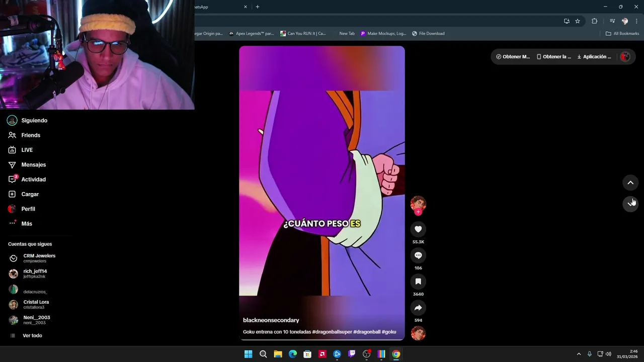Screen dimensions: 644x362
Task: Click the Aplicación download button
Action: pos(594,57)
